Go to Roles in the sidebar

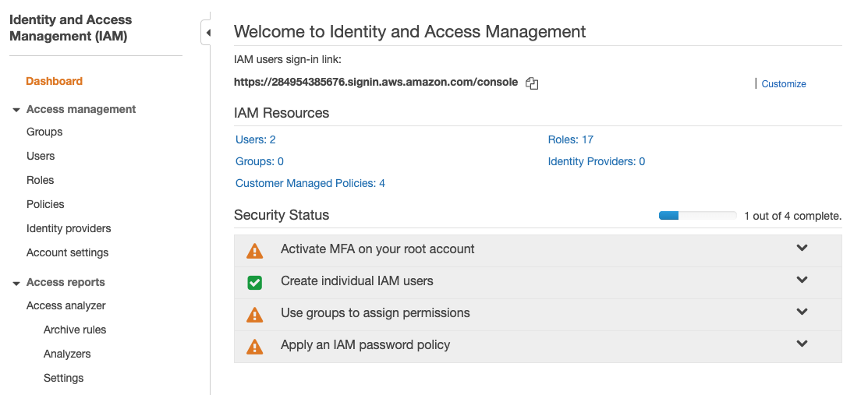[41, 180]
